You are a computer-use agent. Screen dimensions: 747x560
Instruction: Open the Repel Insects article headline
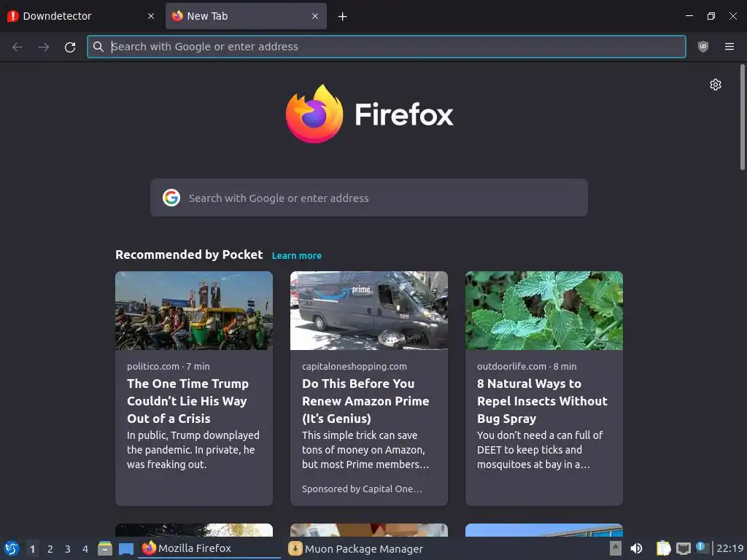(x=542, y=401)
